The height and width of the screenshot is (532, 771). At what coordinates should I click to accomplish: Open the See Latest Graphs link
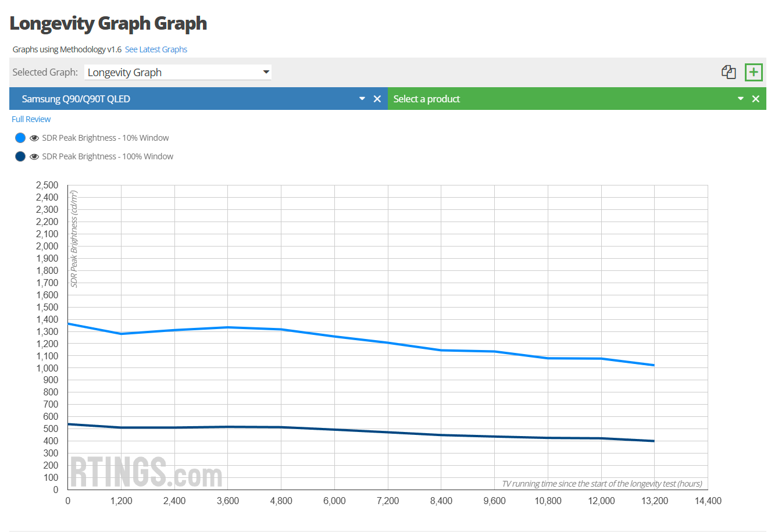[156, 49]
